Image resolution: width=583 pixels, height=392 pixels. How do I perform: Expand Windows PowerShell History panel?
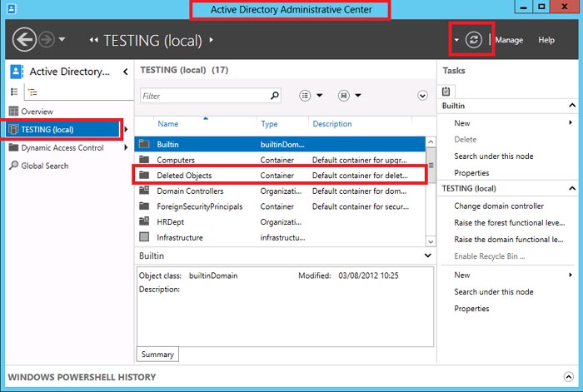pos(569,377)
